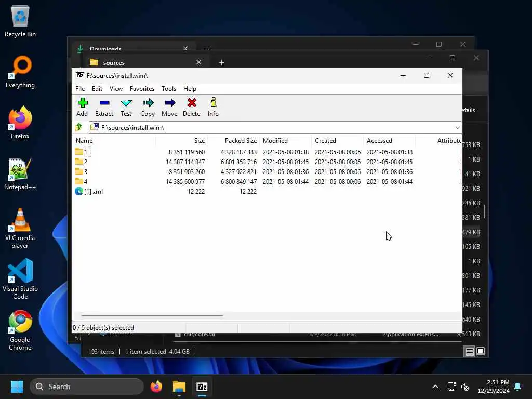The width and height of the screenshot is (532, 399).
Task: Sort by the Size column header
Action: click(x=181, y=140)
